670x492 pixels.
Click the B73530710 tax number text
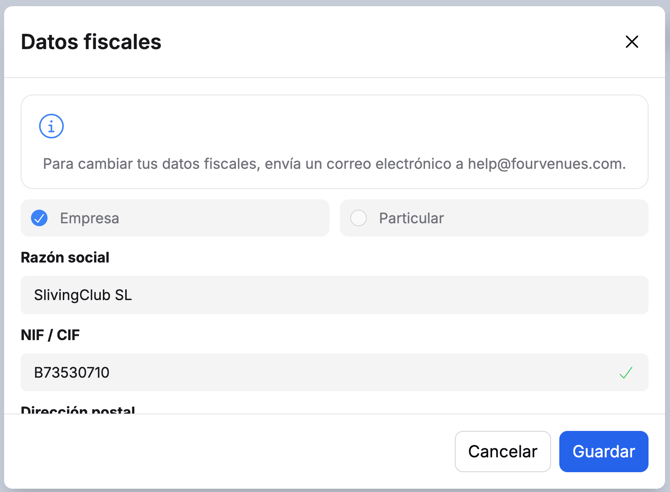click(71, 373)
